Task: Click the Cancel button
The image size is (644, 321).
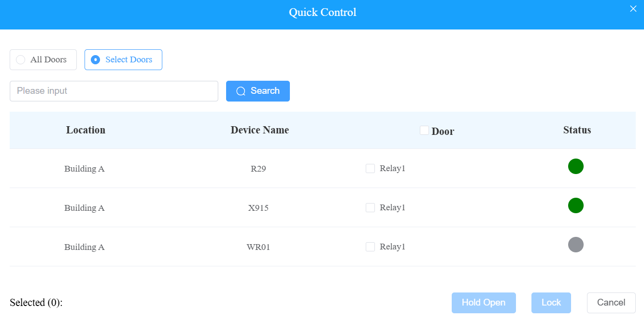Action: tap(611, 303)
